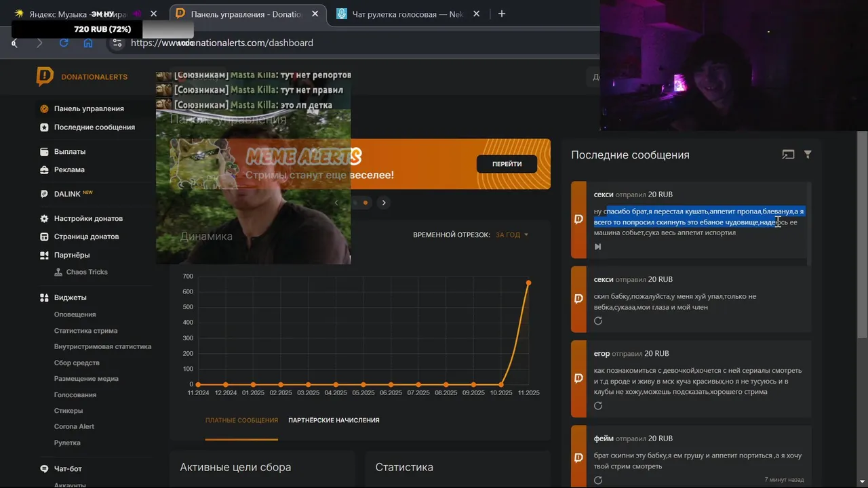Click the Чат-бот sidebar icon
The height and width of the screenshot is (488, 868).
coord(44,468)
